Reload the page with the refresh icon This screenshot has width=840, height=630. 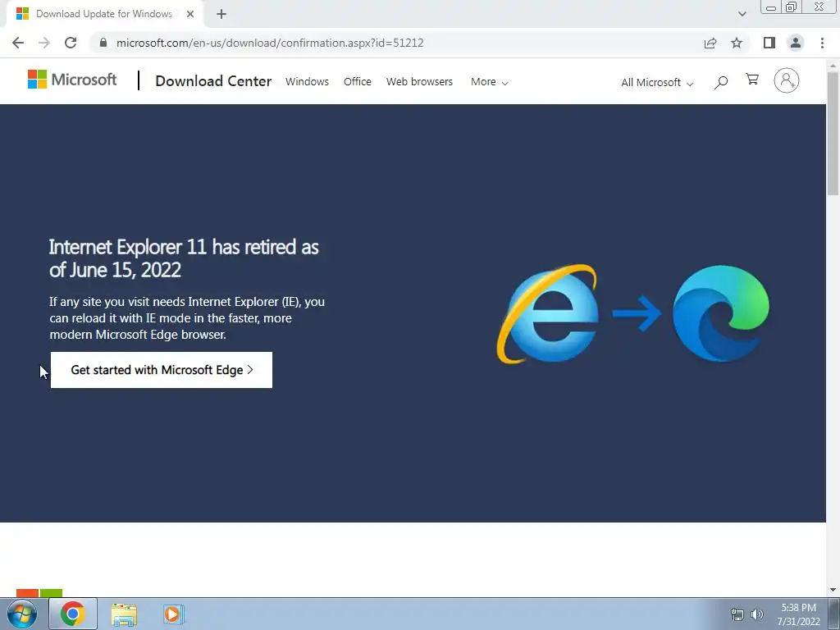(71, 43)
